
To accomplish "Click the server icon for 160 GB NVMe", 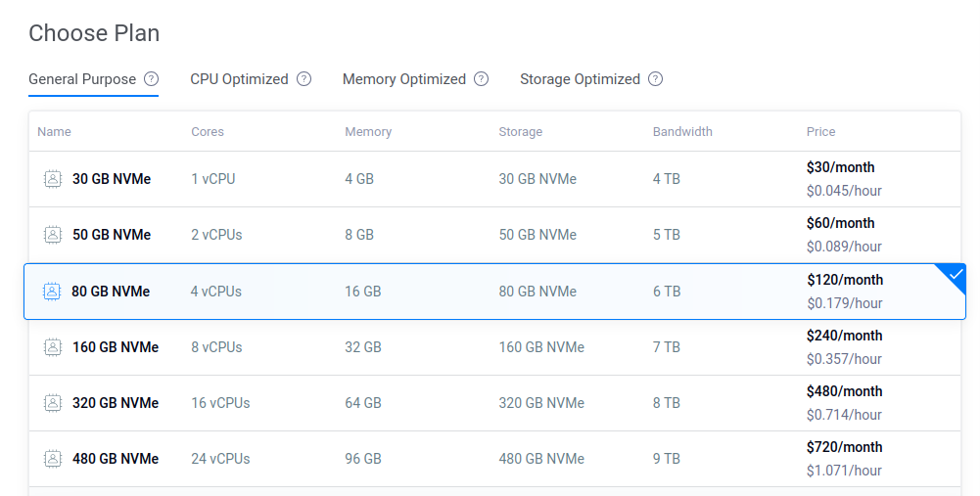I will tap(53, 347).
